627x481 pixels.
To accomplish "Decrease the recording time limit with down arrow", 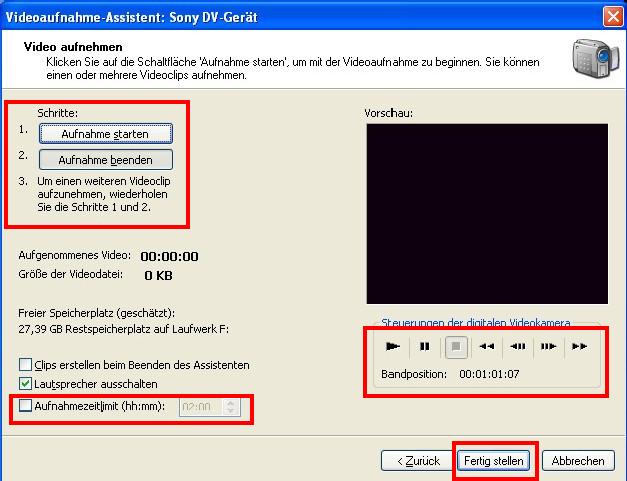I will click(x=232, y=411).
